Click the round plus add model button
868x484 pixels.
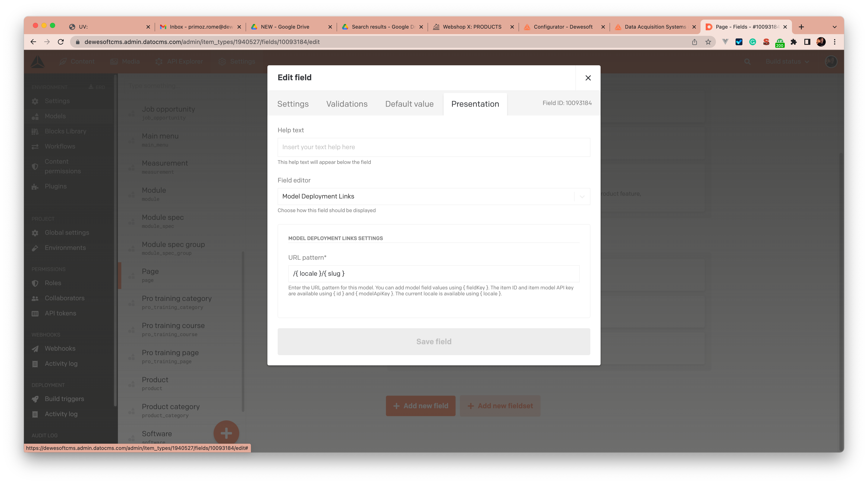(226, 433)
